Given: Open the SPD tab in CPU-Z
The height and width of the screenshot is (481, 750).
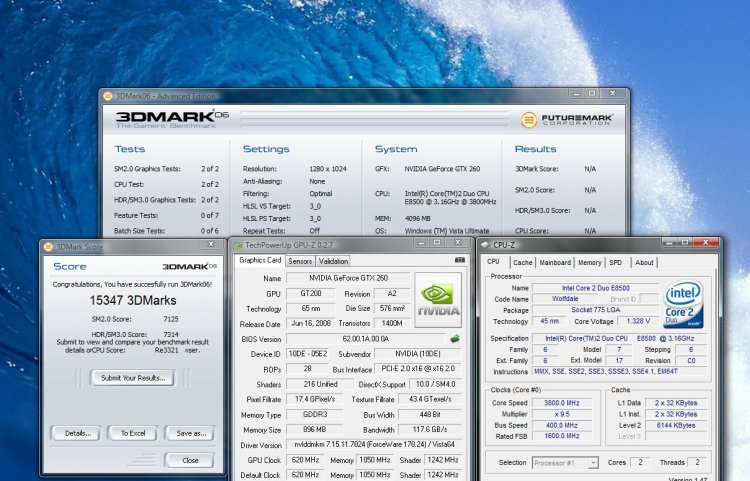Looking at the screenshot, I should click(616, 262).
